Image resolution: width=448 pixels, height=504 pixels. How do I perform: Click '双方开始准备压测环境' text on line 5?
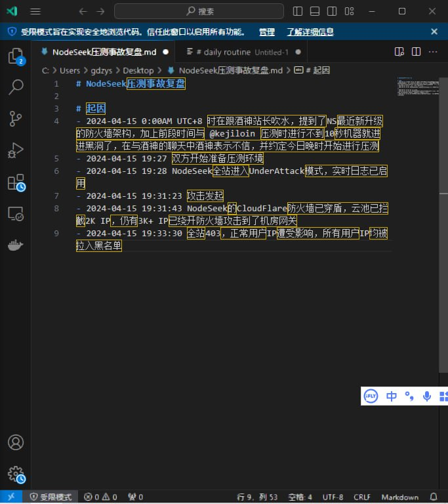(x=218, y=158)
